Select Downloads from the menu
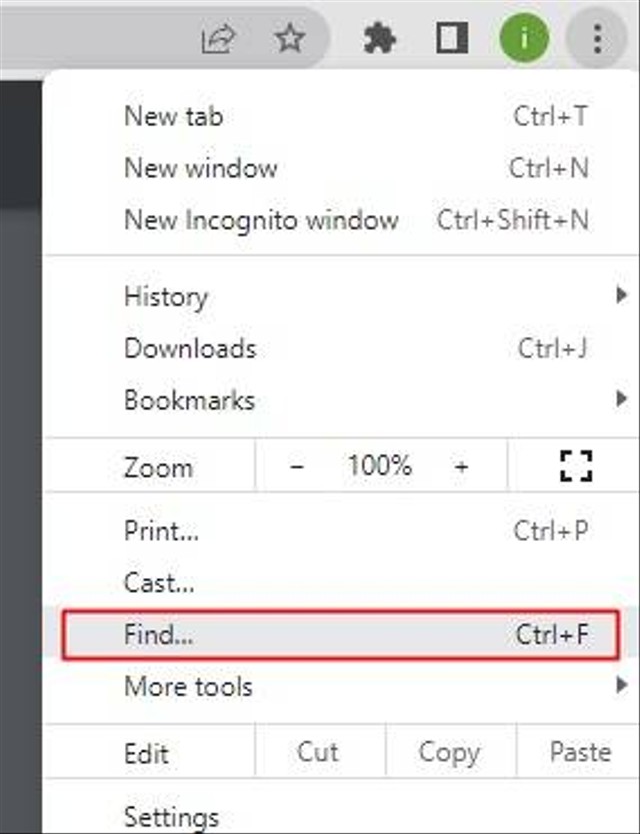Viewport: 640px width, 834px height. click(x=189, y=349)
